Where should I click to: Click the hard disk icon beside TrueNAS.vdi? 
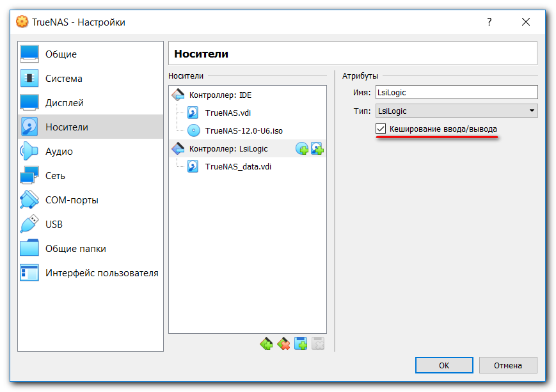193,113
